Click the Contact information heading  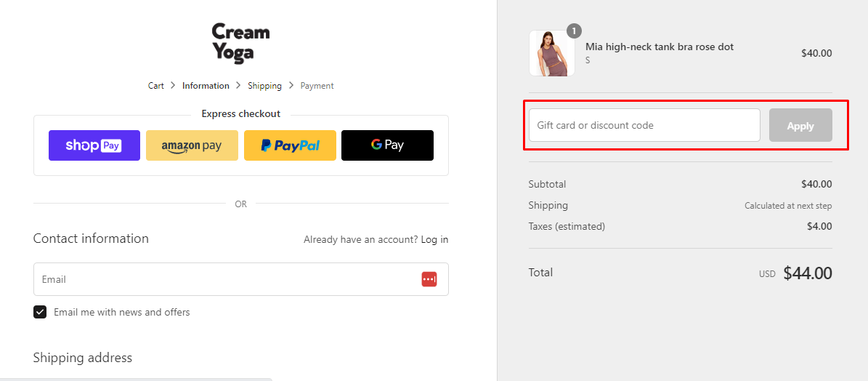[x=91, y=238]
